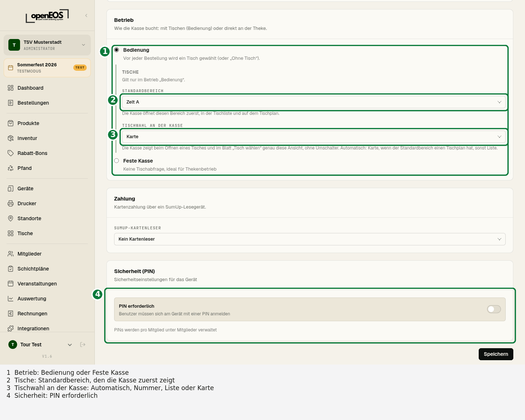The height and width of the screenshot is (420, 525).
Task: Open the Produkte menu item
Action: pos(47,123)
